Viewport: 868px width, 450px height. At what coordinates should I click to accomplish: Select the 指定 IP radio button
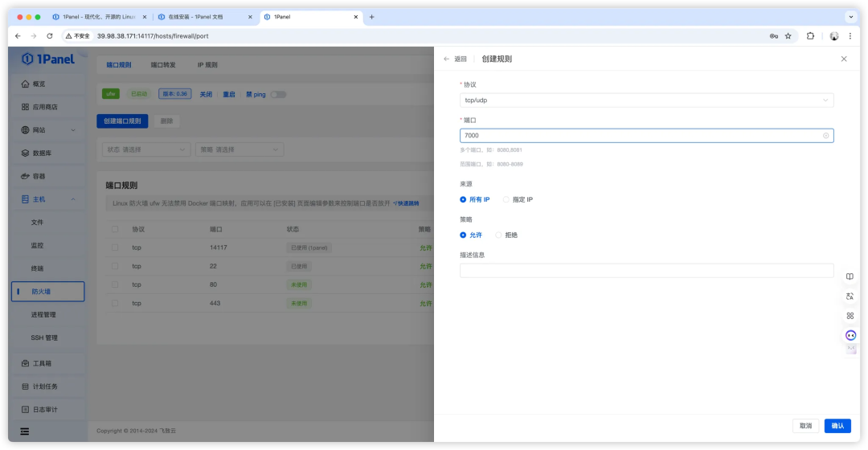click(x=506, y=200)
